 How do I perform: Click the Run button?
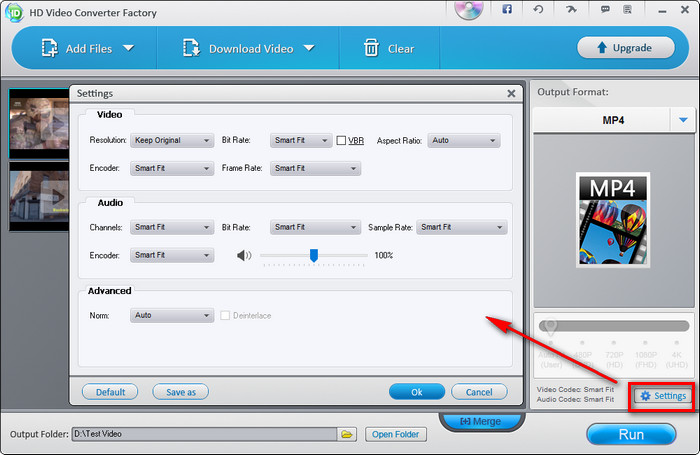pos(631,434)
